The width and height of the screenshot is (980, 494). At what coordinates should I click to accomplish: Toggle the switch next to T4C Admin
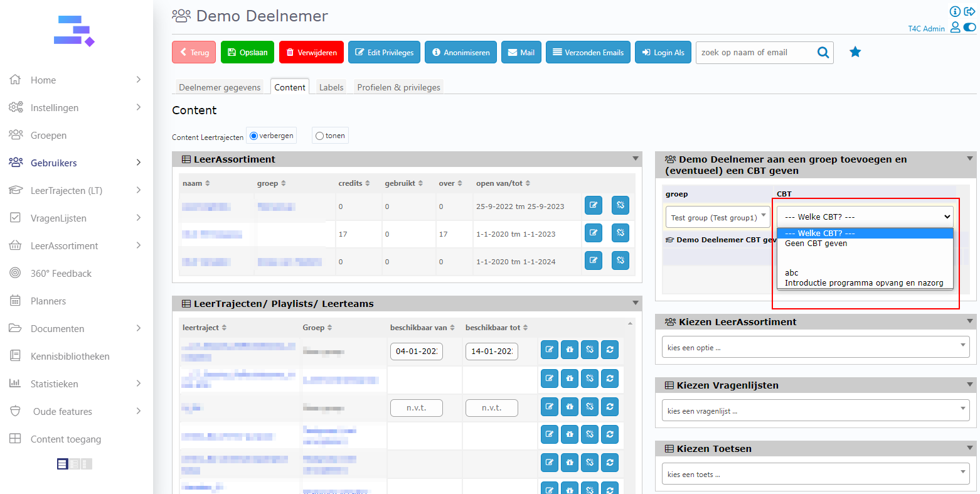tap(969, 28)
